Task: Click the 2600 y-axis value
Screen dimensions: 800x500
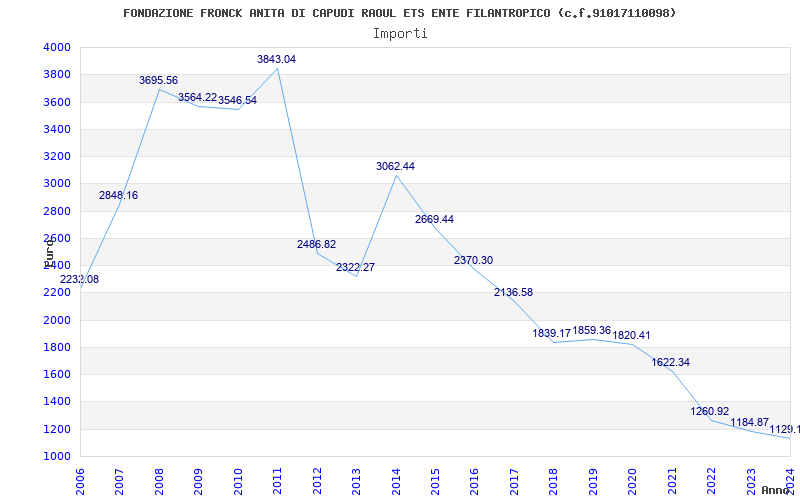Action: 57,238
